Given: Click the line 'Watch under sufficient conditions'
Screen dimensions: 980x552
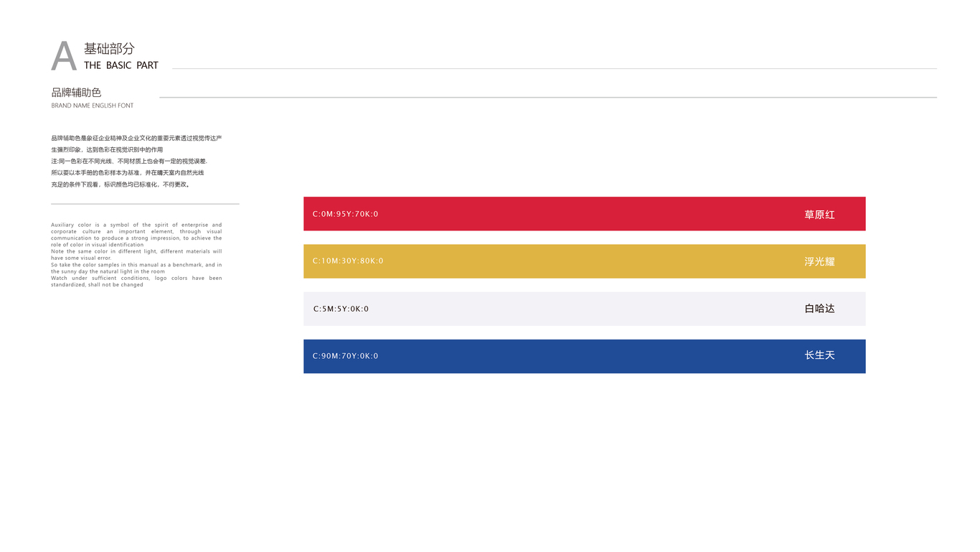Looking at the screenshot, I should [136, 281].
